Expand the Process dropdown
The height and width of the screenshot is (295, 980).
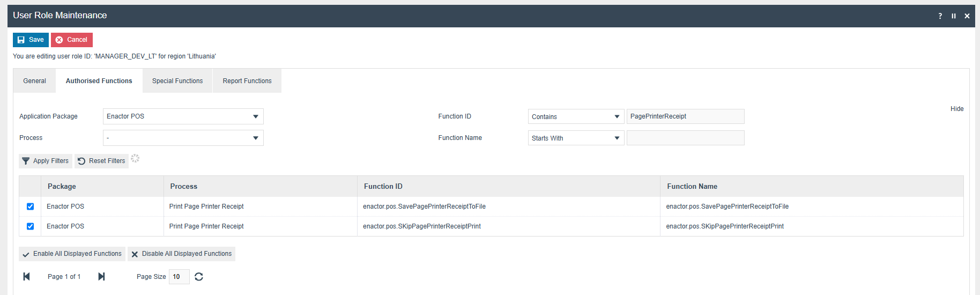click(x=183, y=138)
